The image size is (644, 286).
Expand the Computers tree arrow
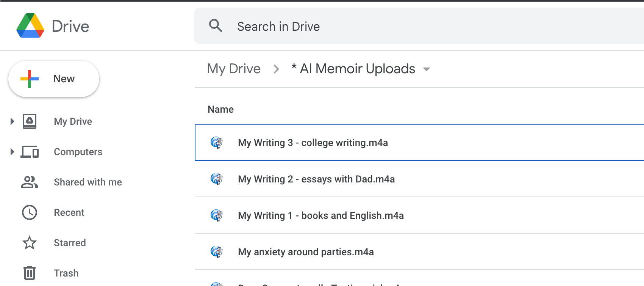coord(12,152)
